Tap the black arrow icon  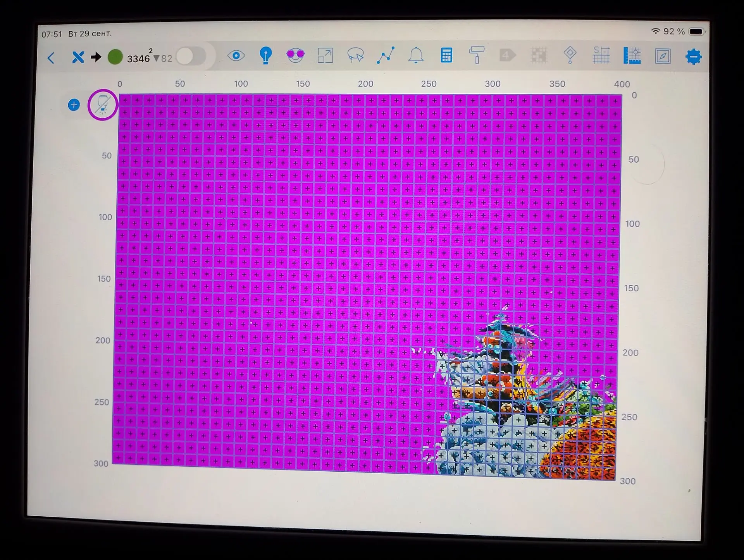tap(96, 57)
